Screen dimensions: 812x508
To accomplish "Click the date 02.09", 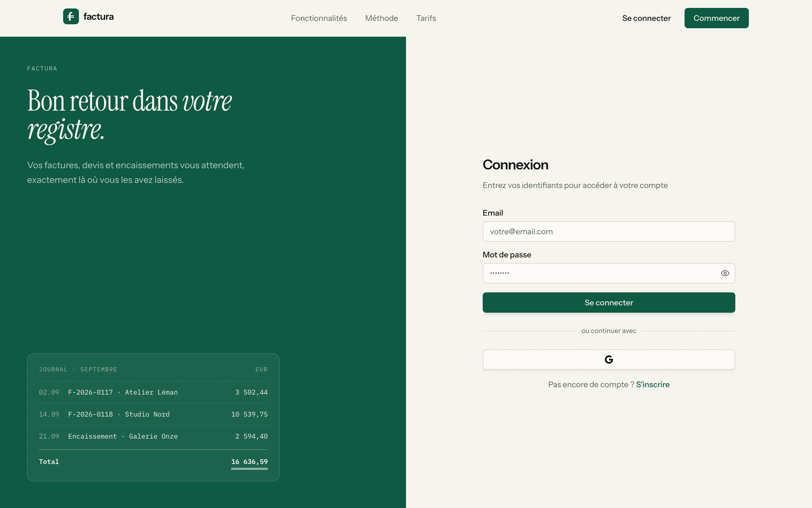I will pos(49,392).
